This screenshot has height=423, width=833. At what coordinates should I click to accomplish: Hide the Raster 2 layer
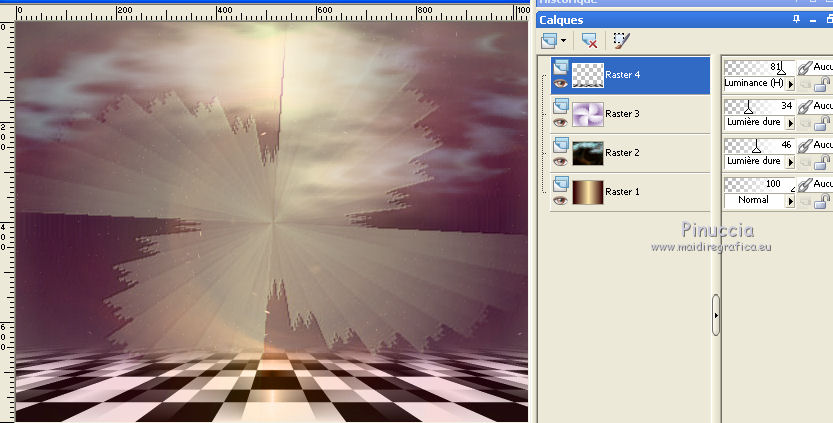pos(560,162)
